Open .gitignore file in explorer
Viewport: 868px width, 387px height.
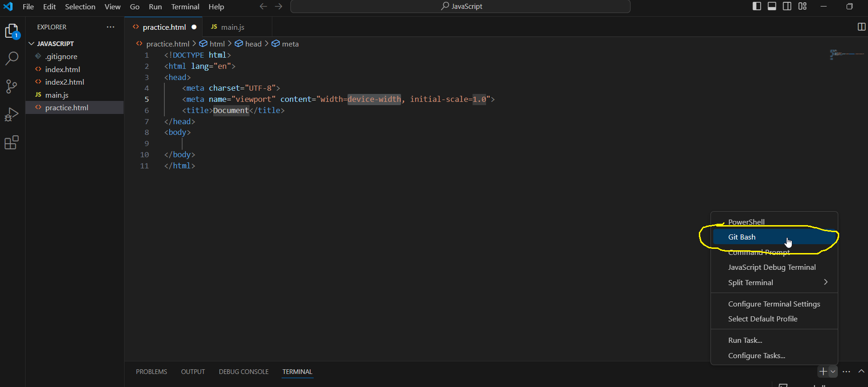[x=74, y=56]
